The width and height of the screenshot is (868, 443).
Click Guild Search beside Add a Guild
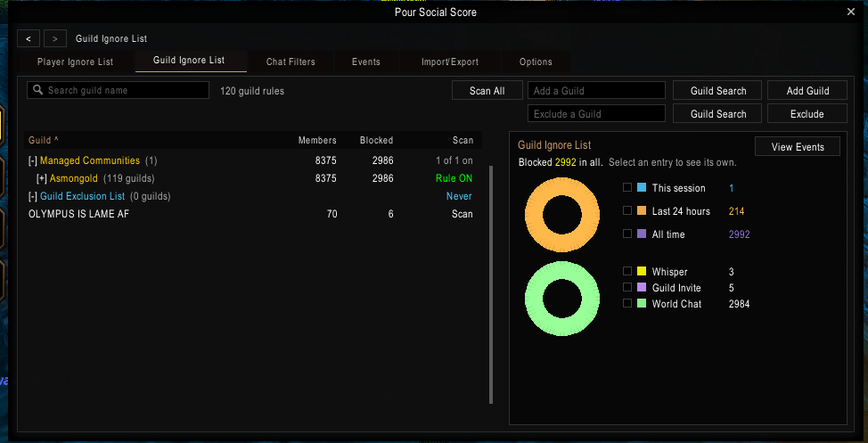pyautogui.click(x=718, y=91)
